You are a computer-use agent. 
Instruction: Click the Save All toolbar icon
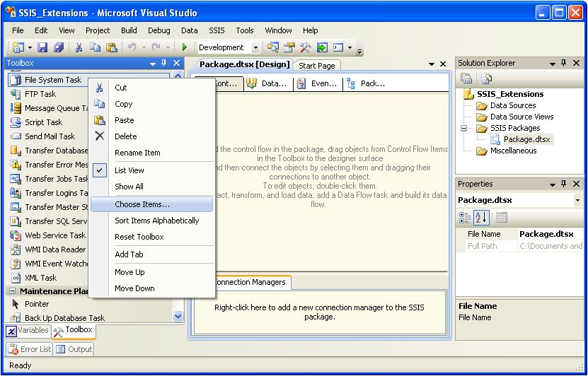coord(59,47)
